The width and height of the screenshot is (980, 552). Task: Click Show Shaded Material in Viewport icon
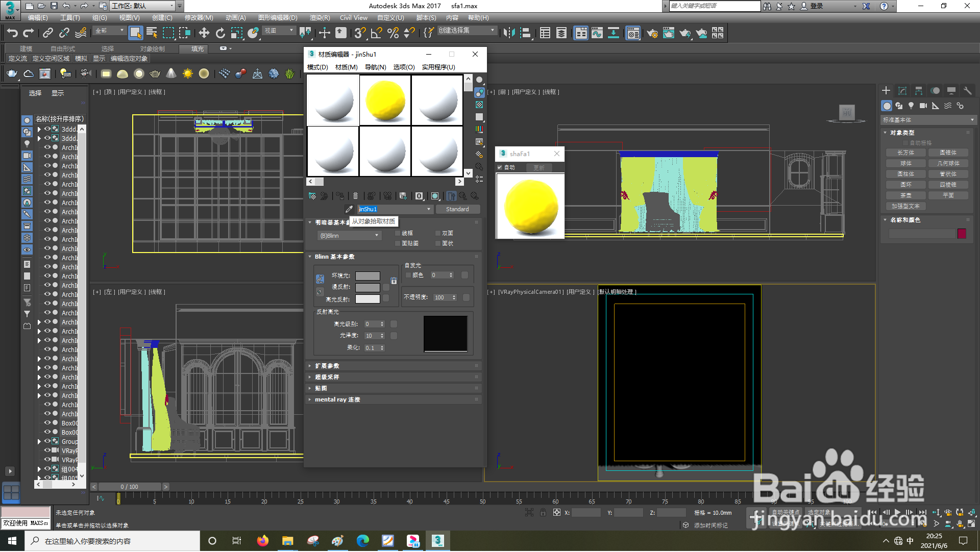[x=435, y=196]
